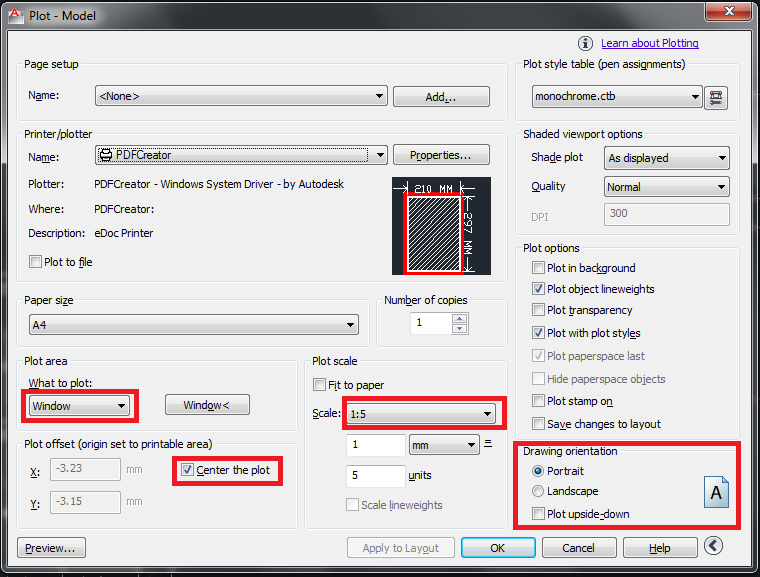Click the Preview... button
This screenshot has width=760, height=577.
click(51, 548)
